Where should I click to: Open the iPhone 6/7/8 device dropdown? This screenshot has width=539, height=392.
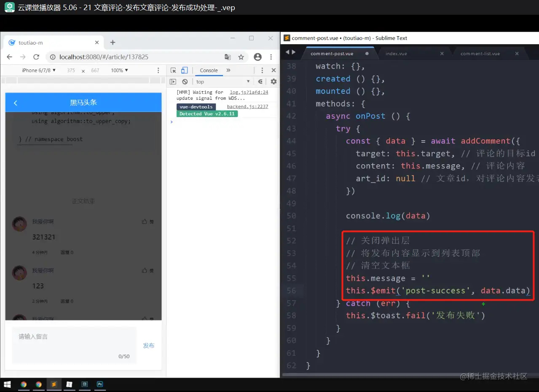click(39, 70)
